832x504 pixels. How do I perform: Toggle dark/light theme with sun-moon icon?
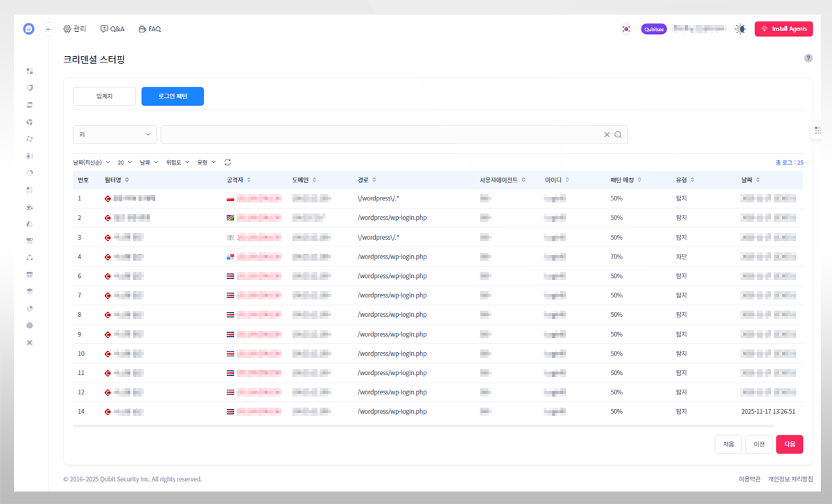point(740,29)
